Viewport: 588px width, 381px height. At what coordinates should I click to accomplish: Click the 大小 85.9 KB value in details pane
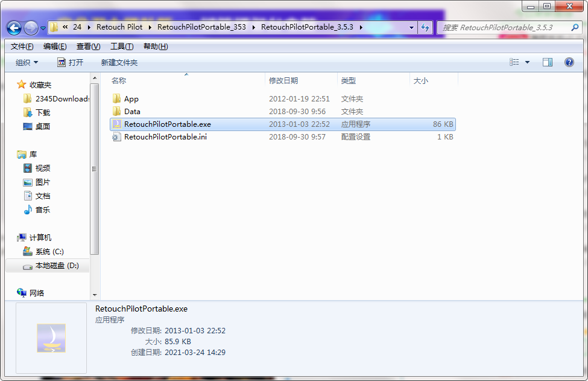pyautogui.click(x=178, y=342)
